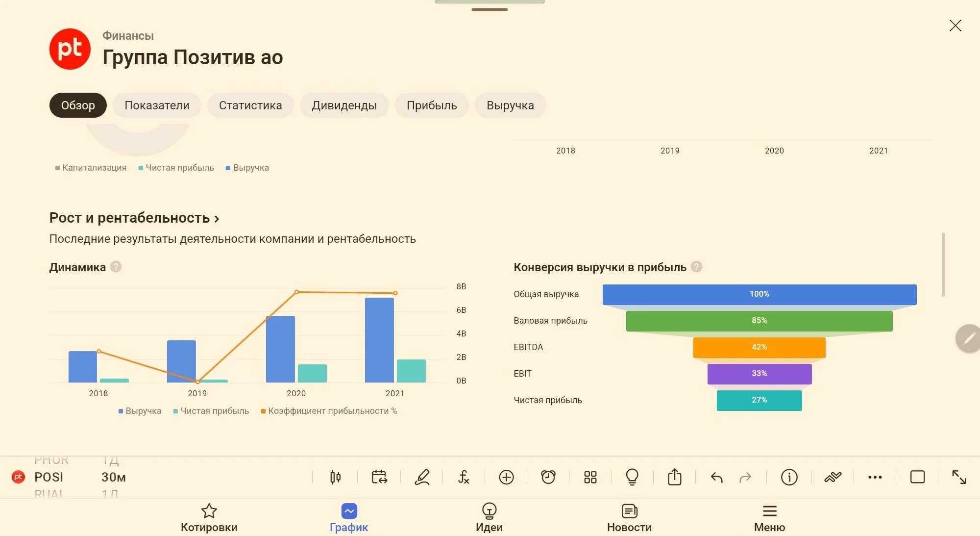Open the Новости bottom navigation item
Screen dimensions: 980x536
pyautogui.click(x=629, y=518)
